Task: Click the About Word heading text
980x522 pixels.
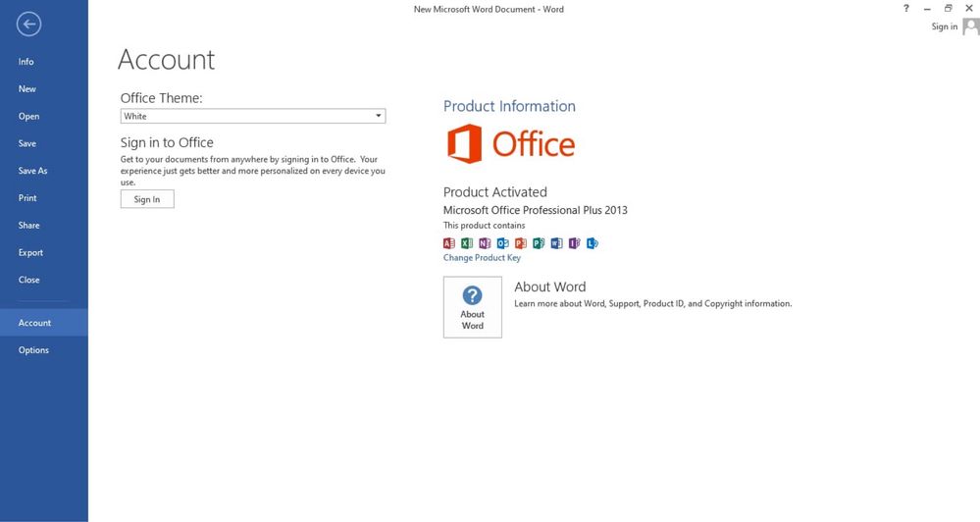Action: (550, 287)
